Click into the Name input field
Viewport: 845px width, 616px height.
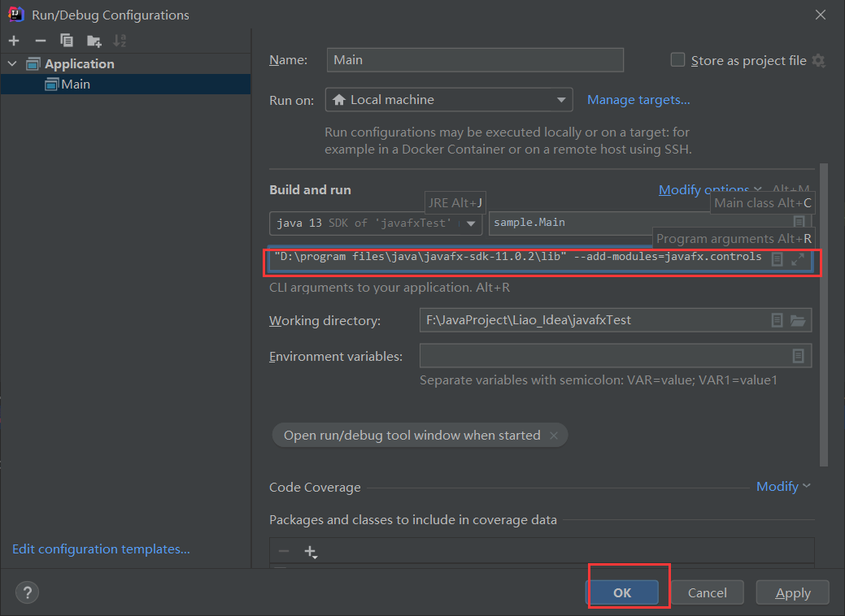[475, 60]
